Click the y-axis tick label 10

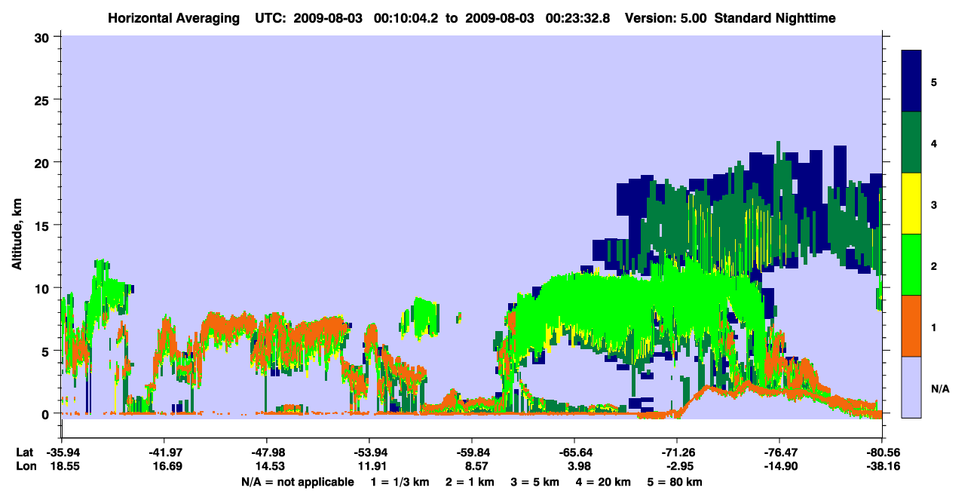43,288
